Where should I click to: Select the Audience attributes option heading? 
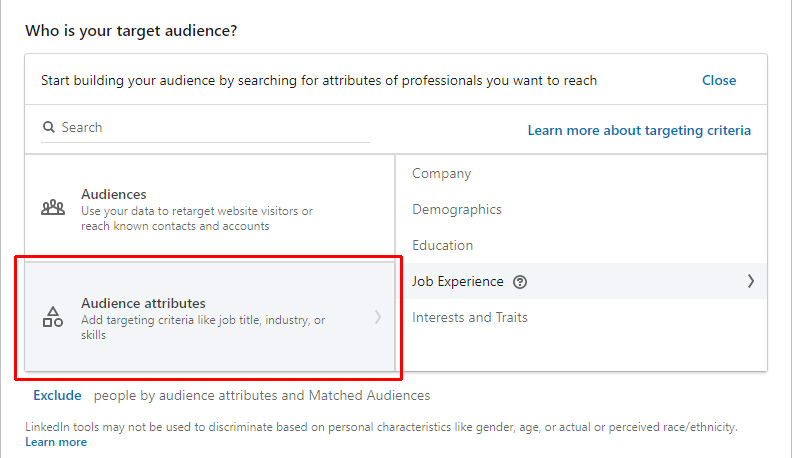pyautogui.click(x=143, y=303)
